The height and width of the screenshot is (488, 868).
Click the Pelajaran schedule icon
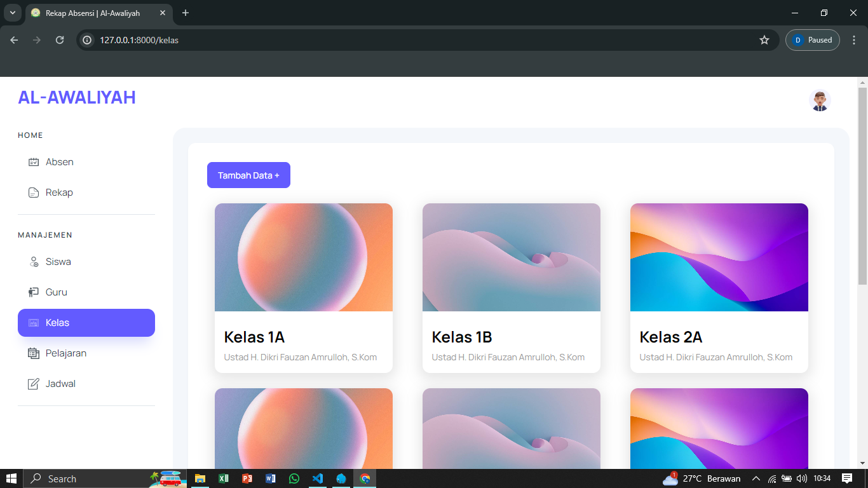pos(34,353)
